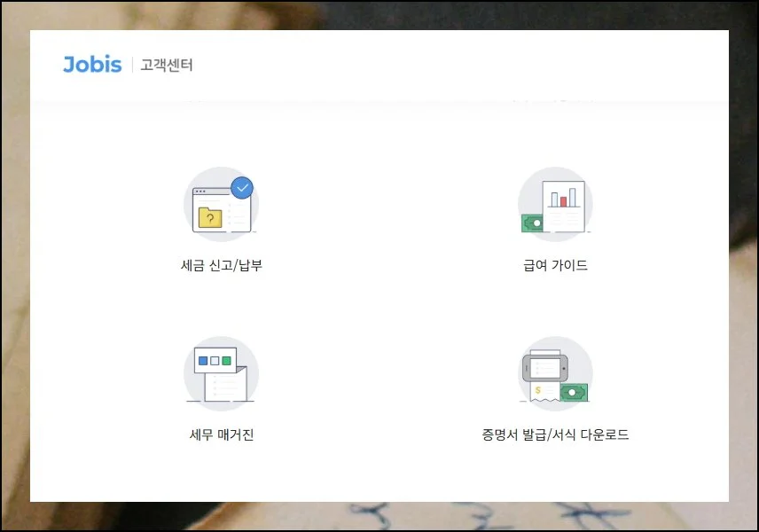
Task: Select the header navigation bar area
Action: point(379,65)
